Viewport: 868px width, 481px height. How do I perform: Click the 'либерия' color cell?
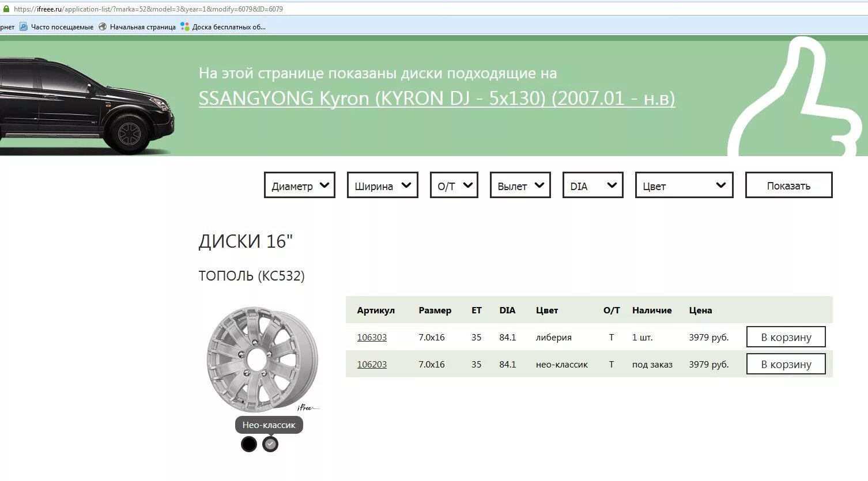click(x=554, y=338)
